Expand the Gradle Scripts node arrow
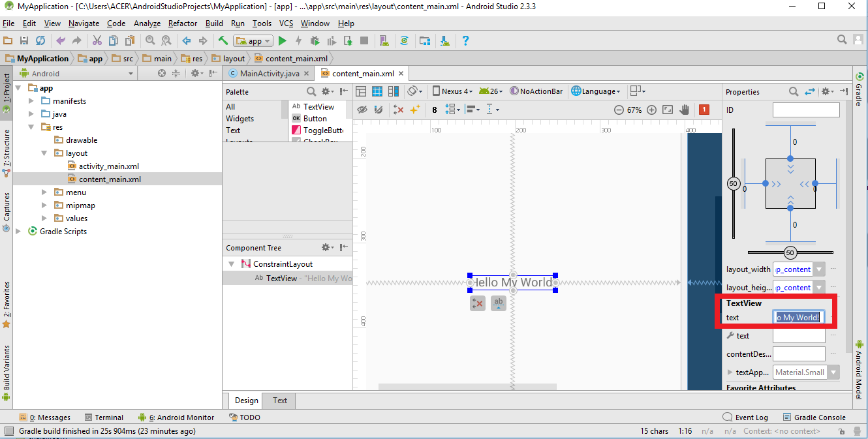This screenshot has width=868, height=439. click(x=18, y=232)
